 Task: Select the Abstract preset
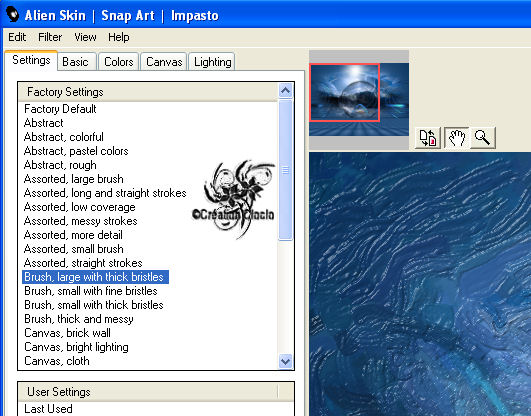pos(44,123)
